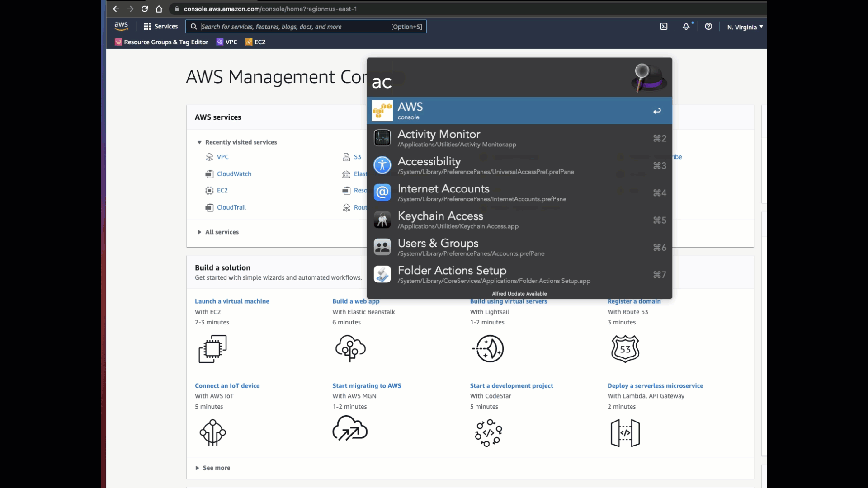This screenshot has width=868, height=488.
Task: Select Accessibility result in Alfred
Action: tap(519, 165)
